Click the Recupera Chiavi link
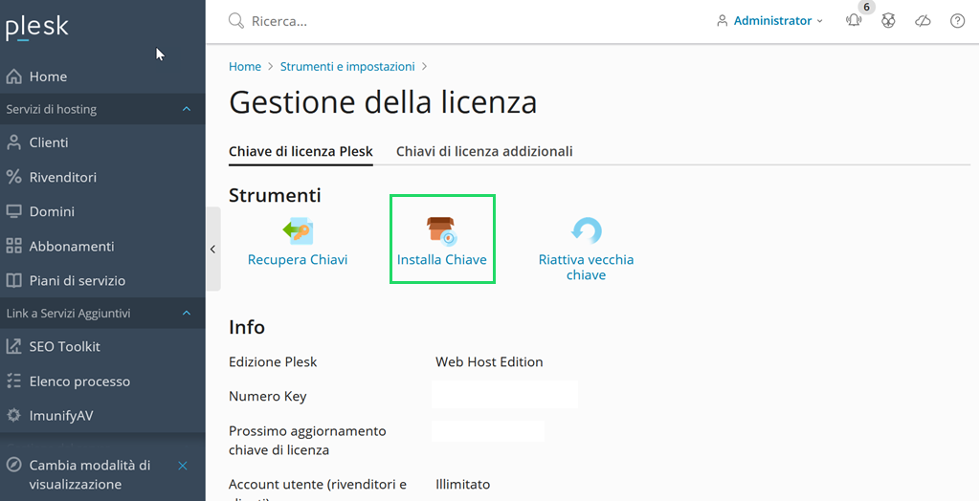Image resolution: width=980 pixels, height=501 pixels. (298, 259)
